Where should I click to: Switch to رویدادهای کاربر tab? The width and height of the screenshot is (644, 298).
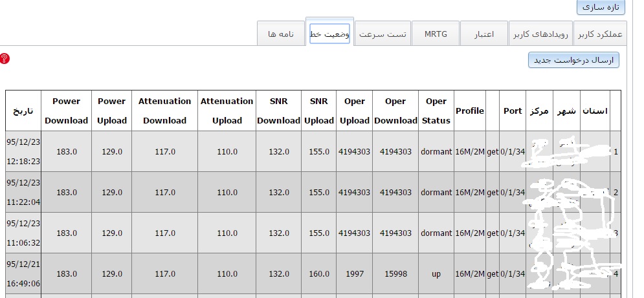pyautogui.click(x=540, y=34)
